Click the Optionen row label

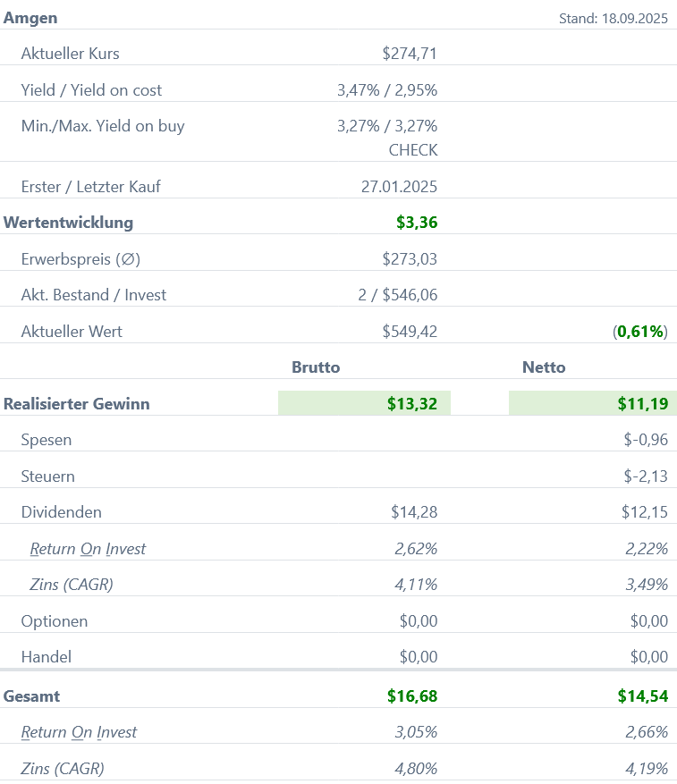55,621
